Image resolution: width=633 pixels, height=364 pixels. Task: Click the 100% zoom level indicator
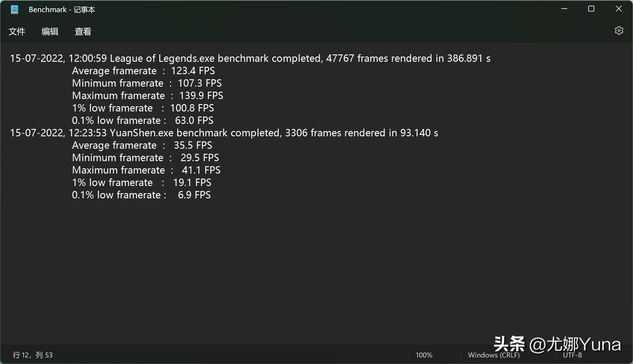[x=424, y=355]
